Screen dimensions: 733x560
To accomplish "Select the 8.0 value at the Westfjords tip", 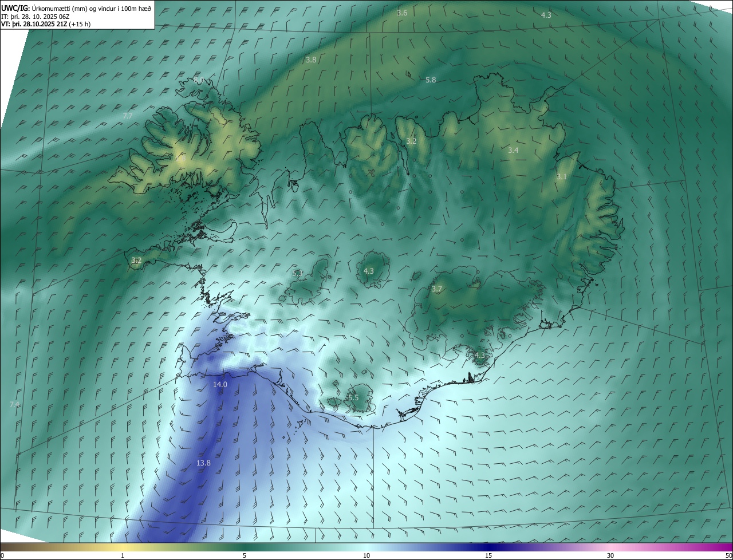I will [x=198, y=80].
